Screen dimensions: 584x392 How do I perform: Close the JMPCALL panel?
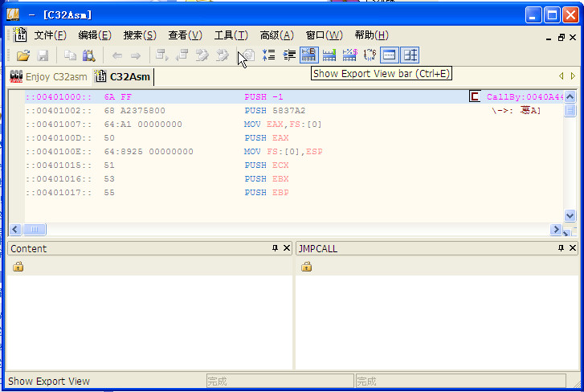573,248
